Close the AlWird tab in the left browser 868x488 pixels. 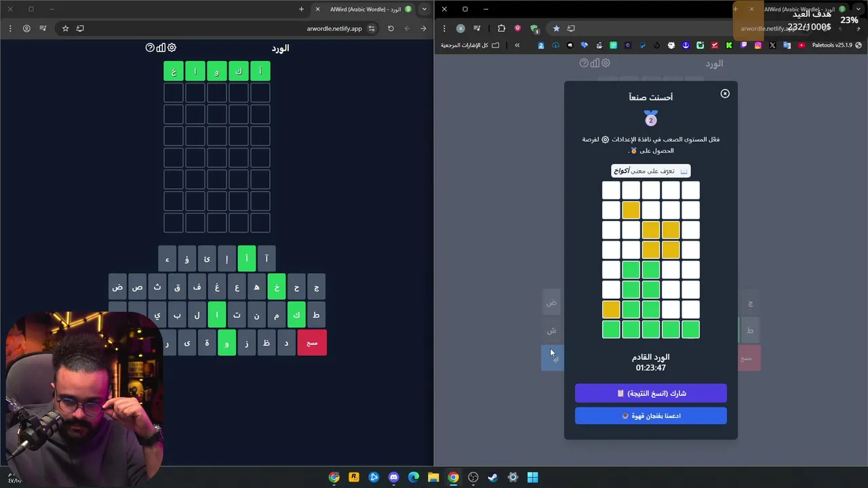tap(317, 9)
